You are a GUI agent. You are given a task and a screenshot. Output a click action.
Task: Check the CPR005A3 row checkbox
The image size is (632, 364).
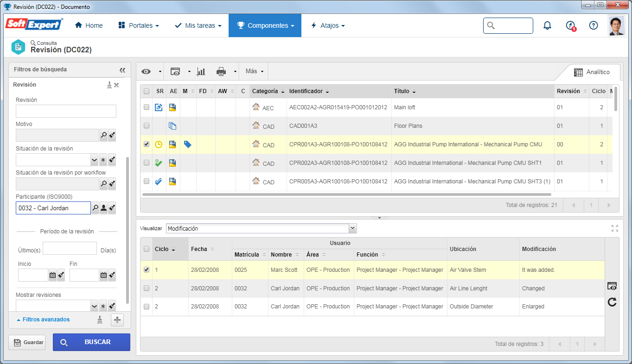(x=147, y=181)
